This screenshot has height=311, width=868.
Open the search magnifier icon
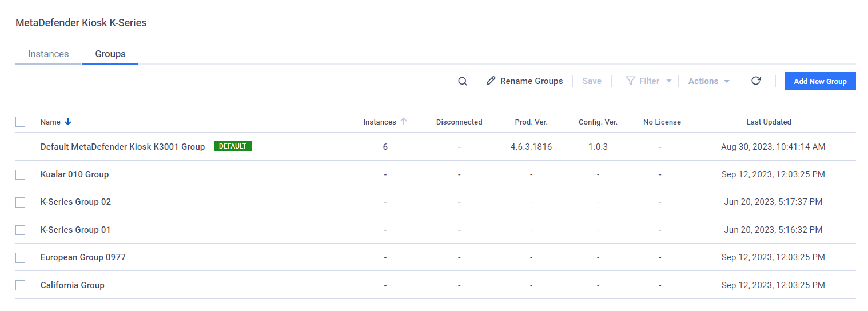click(x=463, y=81)
